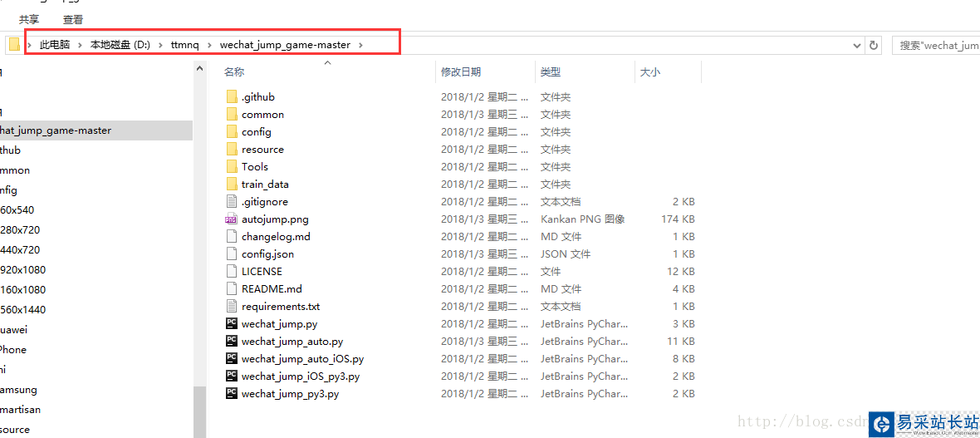Click the config.json file icon

[232, 254]
